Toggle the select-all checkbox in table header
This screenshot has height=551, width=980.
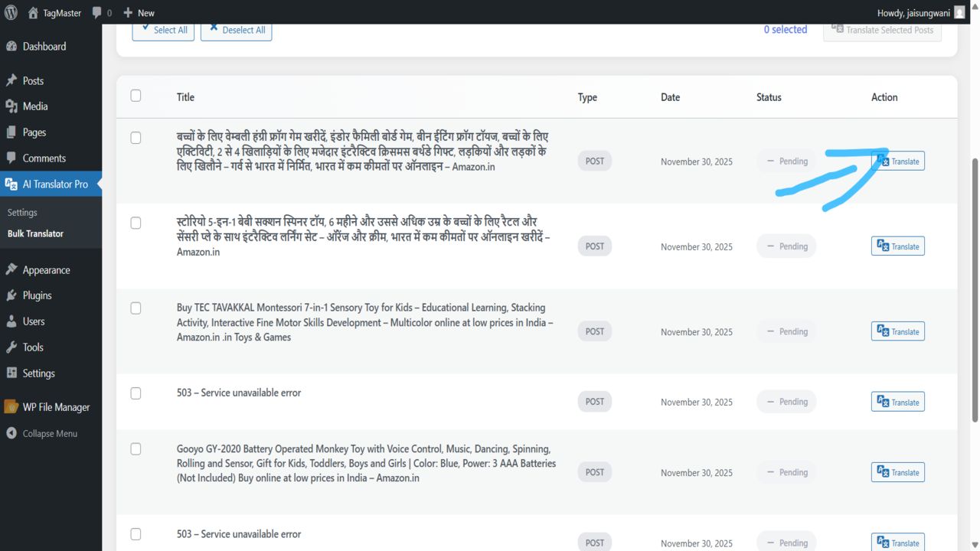[x=136, y=96]
